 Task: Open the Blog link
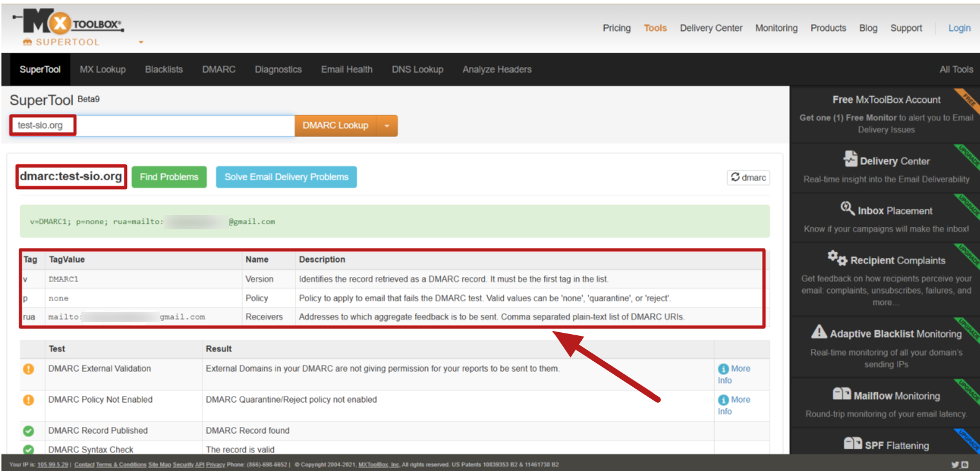click(868, 28)
